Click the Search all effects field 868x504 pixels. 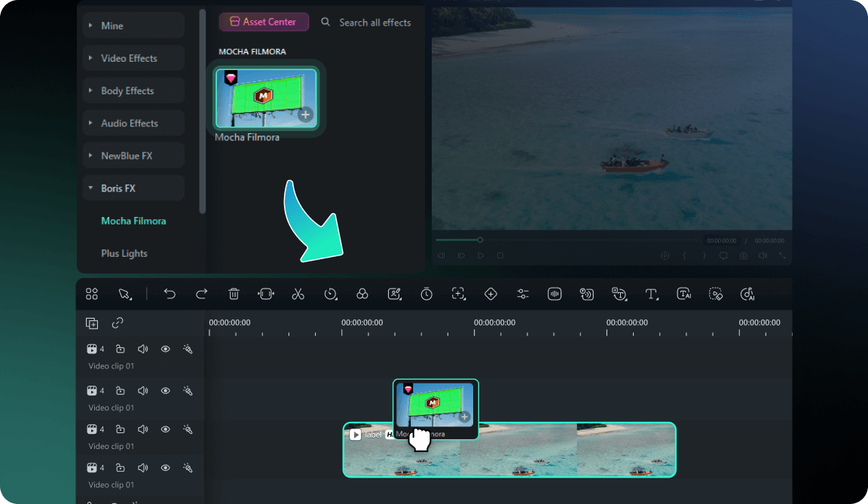click(374, 22)
